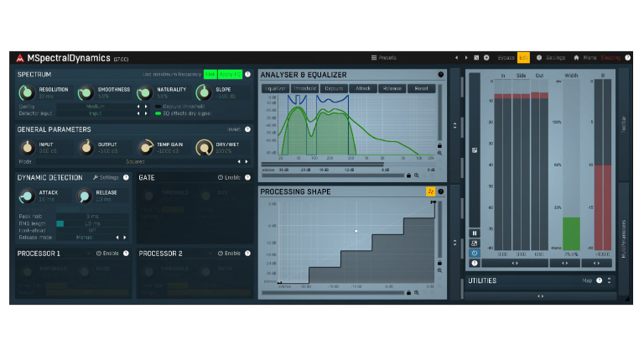Select the Threshold tab in analyser
This screenshot has width=644, height=356.
[304, 88]
